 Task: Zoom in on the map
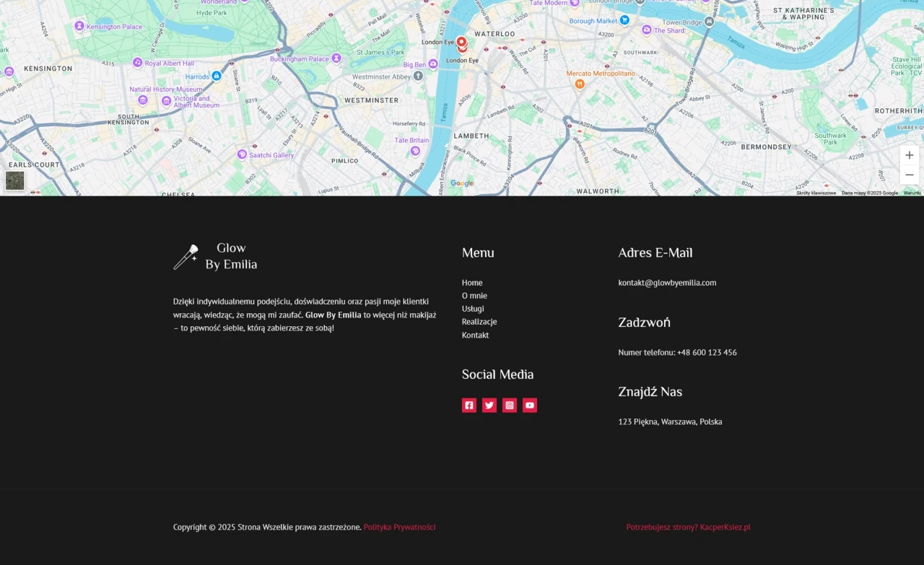click(x=909, y=155)
